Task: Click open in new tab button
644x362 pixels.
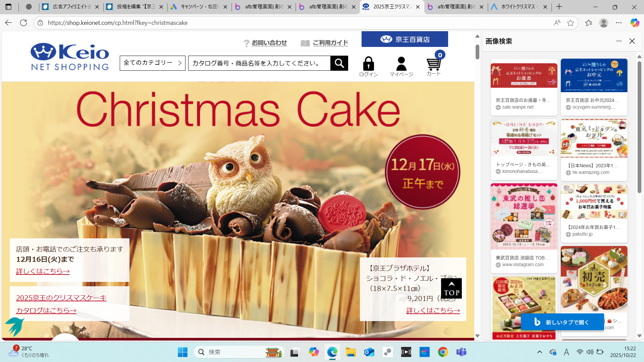Action: (x=562, y=322)
